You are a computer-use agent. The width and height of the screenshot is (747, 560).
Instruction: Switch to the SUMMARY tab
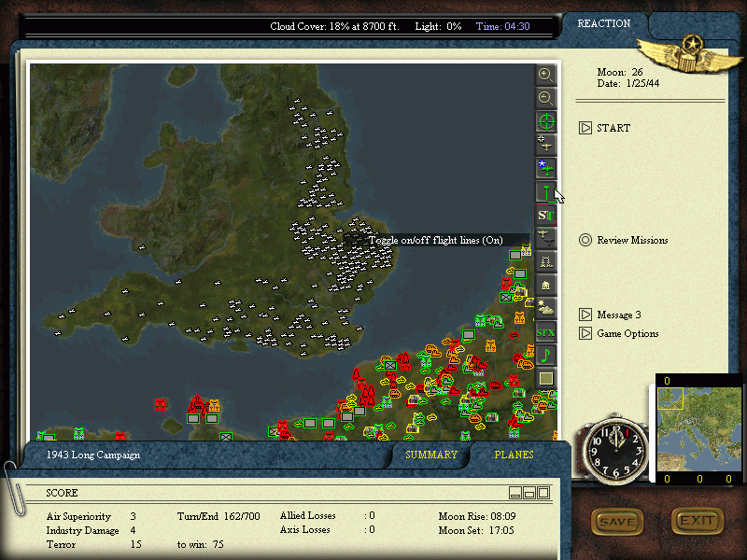point(431,455)
